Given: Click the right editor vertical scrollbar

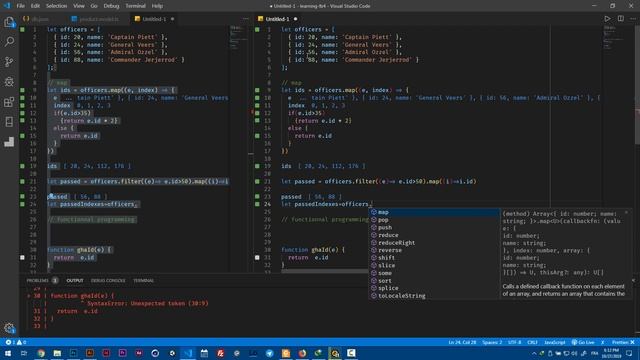Looking at the screenshot, I should point(637,84).
